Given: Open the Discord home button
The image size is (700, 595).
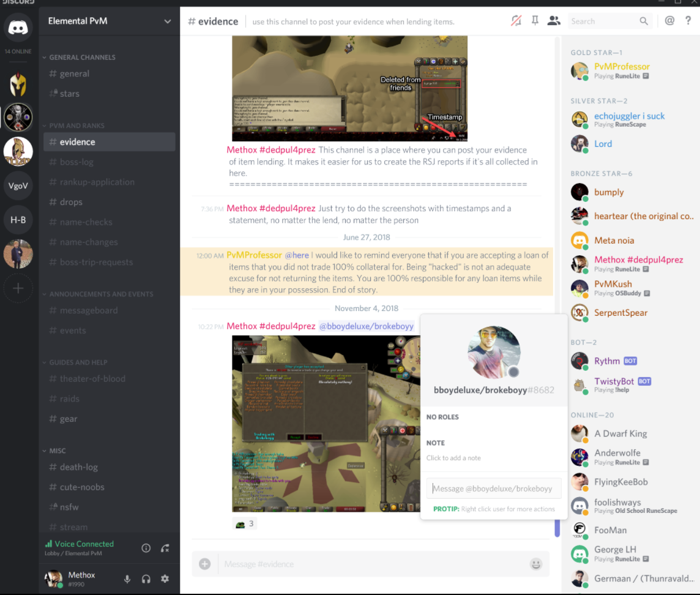Looking at the screenshot, I should point(18,28).
